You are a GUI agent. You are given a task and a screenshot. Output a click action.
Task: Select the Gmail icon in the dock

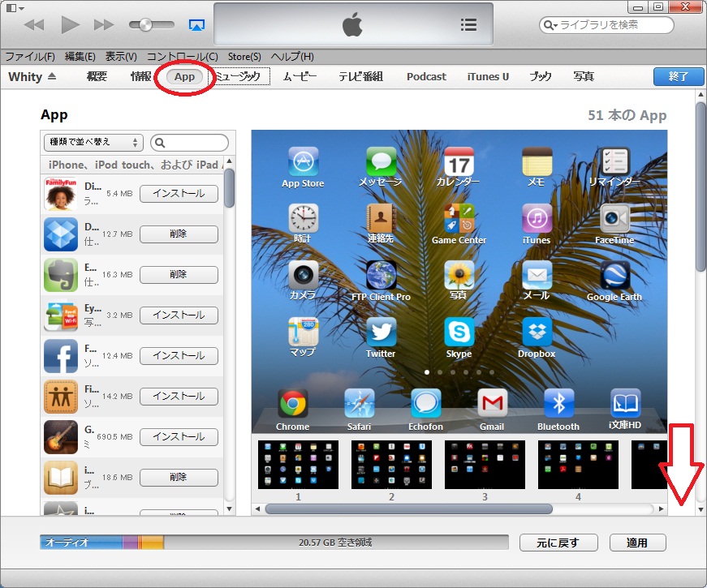[492, 403]
